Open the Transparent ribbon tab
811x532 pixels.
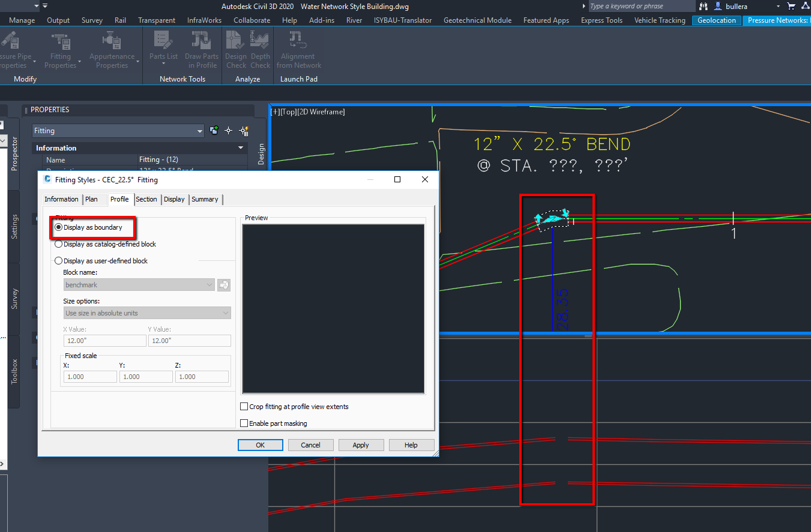click(156, 20)
